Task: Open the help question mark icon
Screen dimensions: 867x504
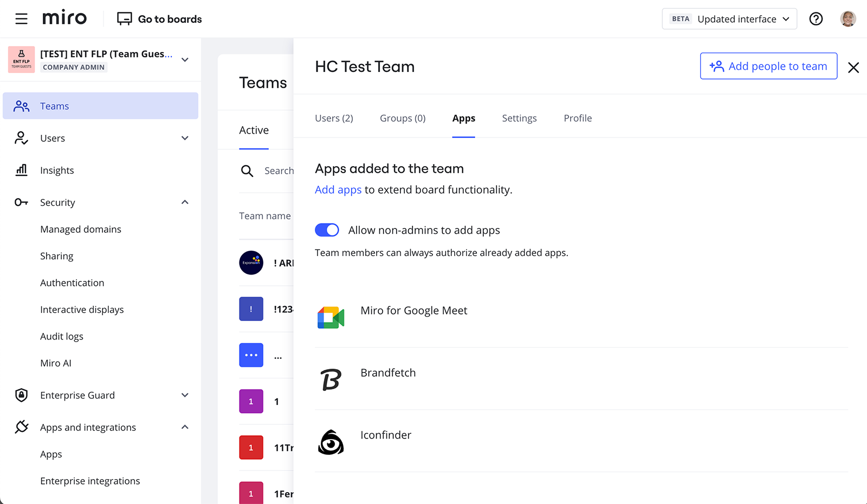Action: pos(816,19)
